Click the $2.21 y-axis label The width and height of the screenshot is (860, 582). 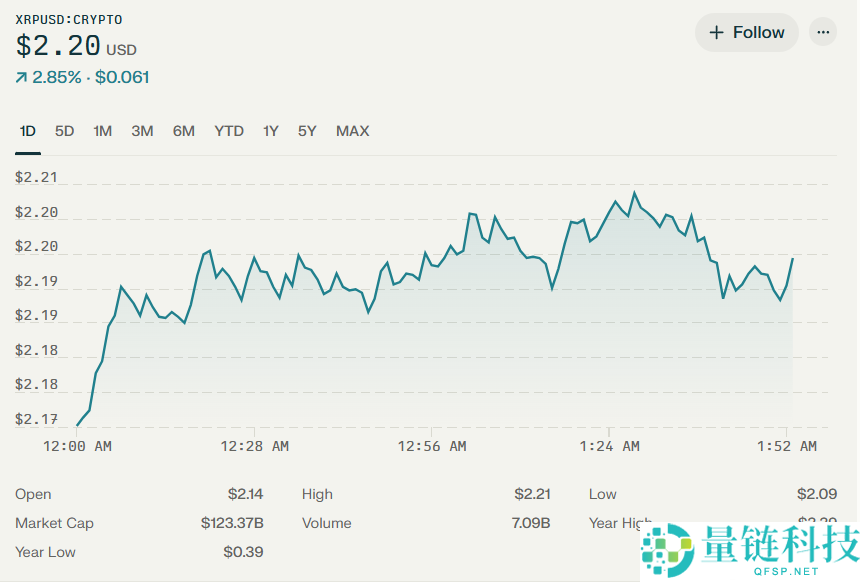click(x=36, y=177)
